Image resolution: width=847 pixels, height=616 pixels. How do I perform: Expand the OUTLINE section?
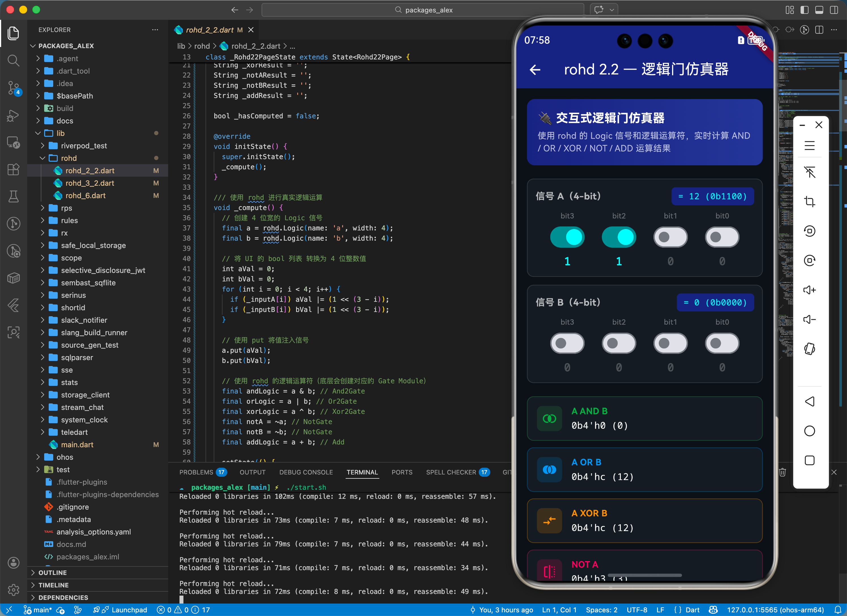[52, 572]
